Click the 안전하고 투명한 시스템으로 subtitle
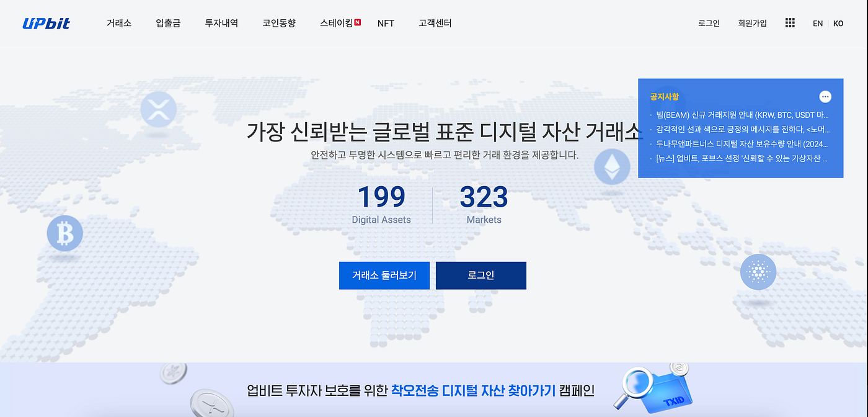This screenshot has height=417, width=868. click(x=445, y=155)
